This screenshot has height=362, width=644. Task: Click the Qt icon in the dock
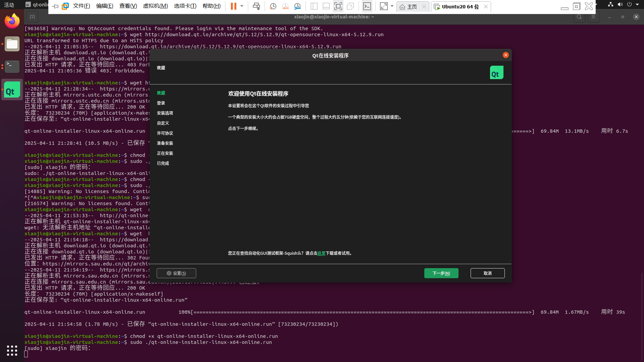pyautogui.click(x=12, y=89)
